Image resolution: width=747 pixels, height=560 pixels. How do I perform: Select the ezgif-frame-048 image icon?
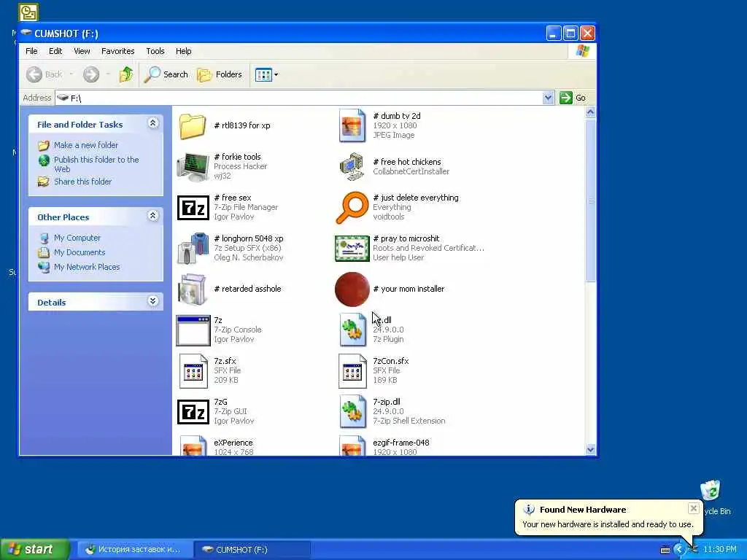click(352, 446)
